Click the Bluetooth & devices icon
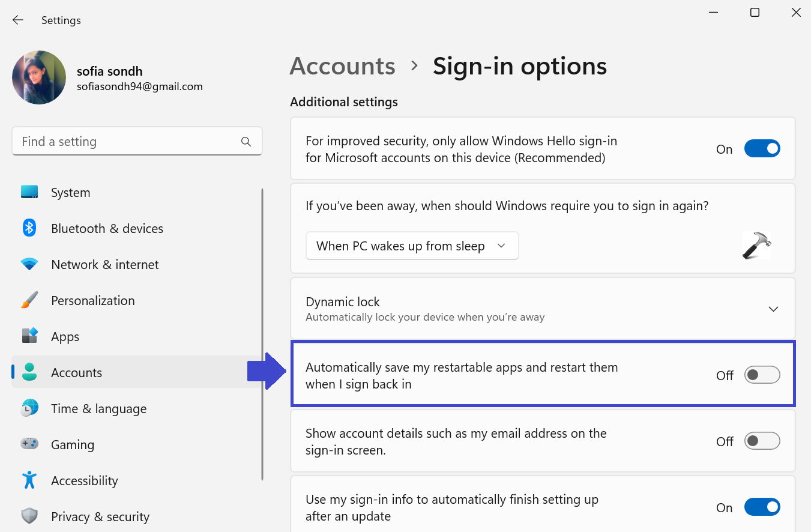 (29, 228)
